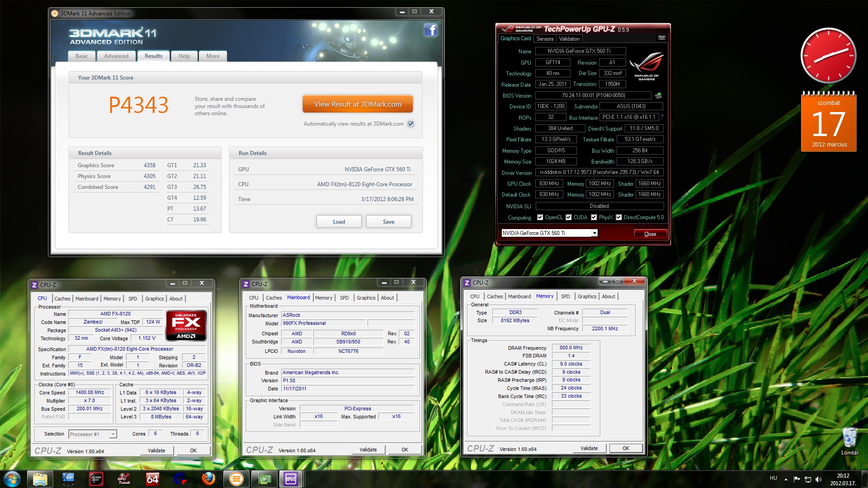Click View Result at 3DMark.com button
The height and width of the screenshot is (488, 868).
pos(358,104)
